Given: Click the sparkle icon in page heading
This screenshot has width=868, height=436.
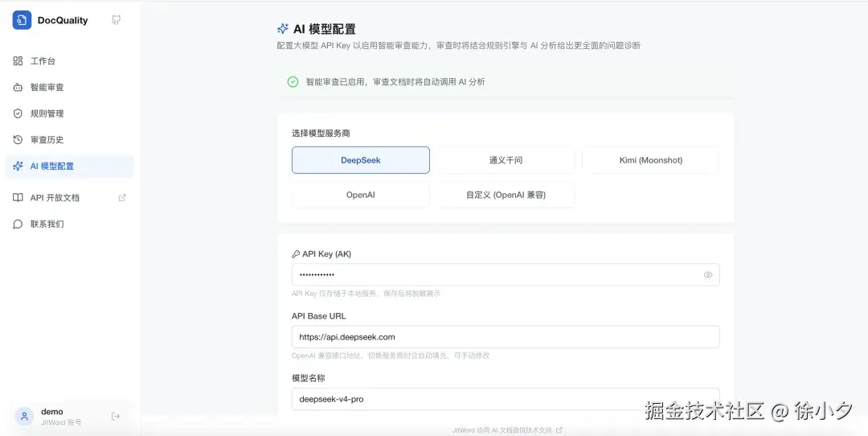Looking at the screenshot, I should point(282,30).
